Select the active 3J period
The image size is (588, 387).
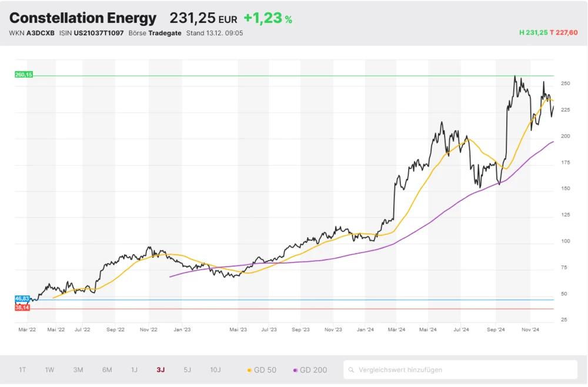160,369
